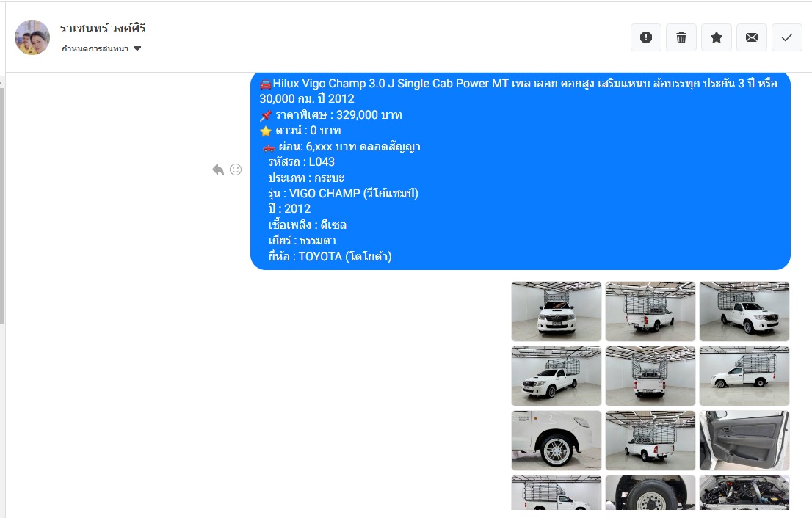Open the engine bay photo
This screenshot has width=812, height=518.
[744, 492]
